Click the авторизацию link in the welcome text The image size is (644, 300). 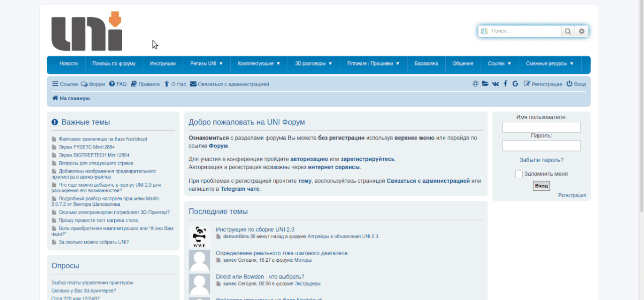[x=309, y=159]
